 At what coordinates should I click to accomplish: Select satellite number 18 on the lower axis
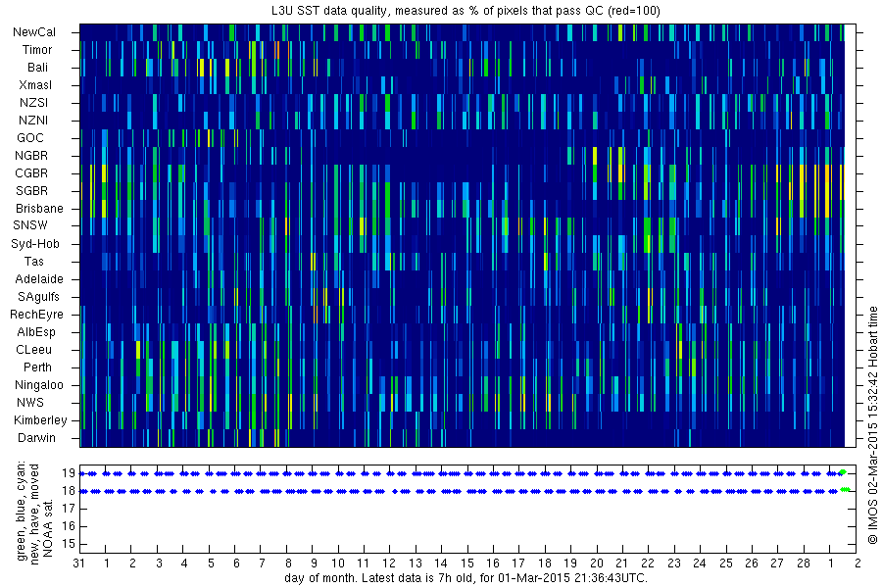point(69,491)
